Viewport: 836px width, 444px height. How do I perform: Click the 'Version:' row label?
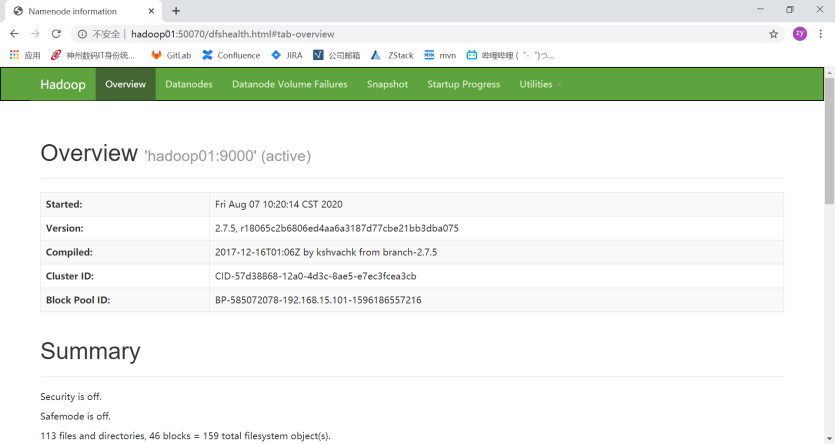tap(65, 228)
